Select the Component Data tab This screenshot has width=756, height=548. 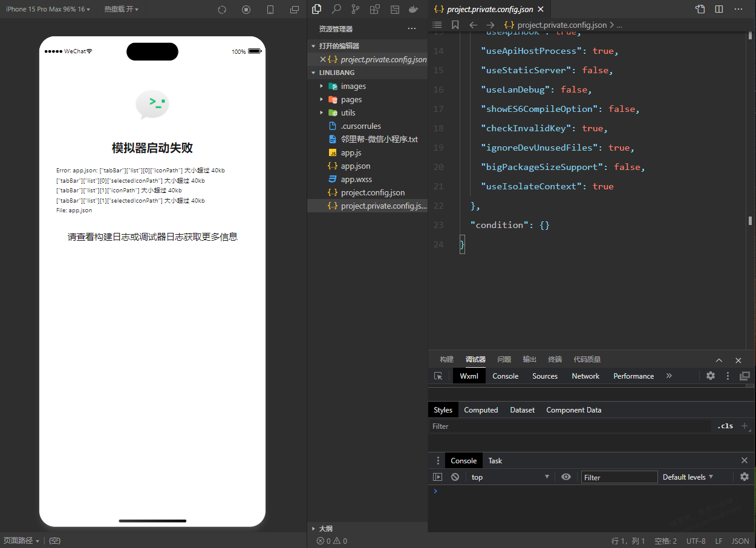pos(574,409)
